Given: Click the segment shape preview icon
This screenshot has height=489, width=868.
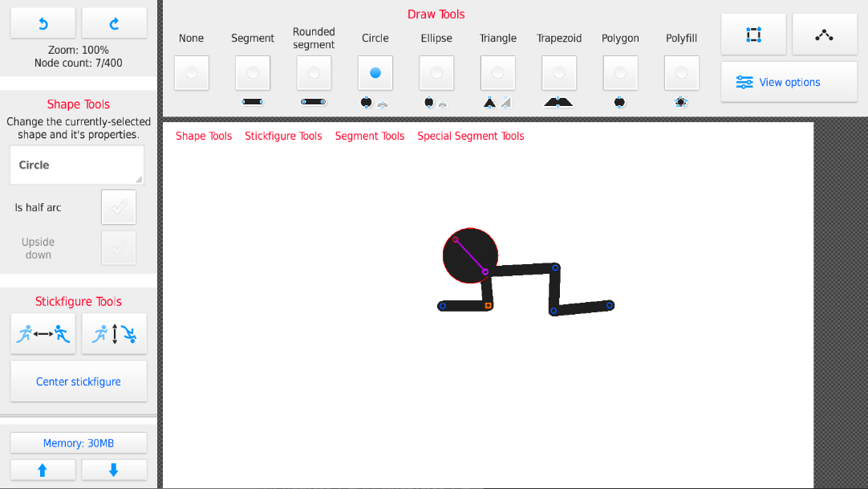Looking at the screenshot, I should point(253,102).
